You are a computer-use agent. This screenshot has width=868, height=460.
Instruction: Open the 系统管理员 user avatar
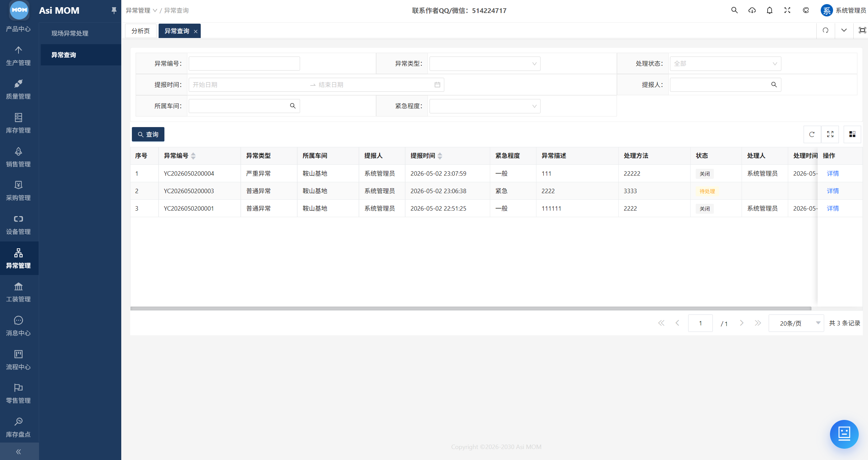(827, 10)
